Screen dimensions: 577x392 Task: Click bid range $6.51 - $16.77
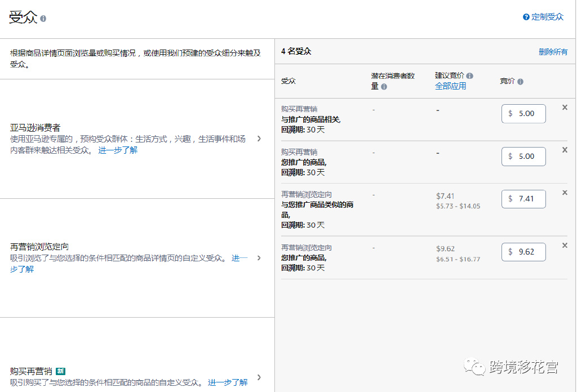click(x=458, y=259)
